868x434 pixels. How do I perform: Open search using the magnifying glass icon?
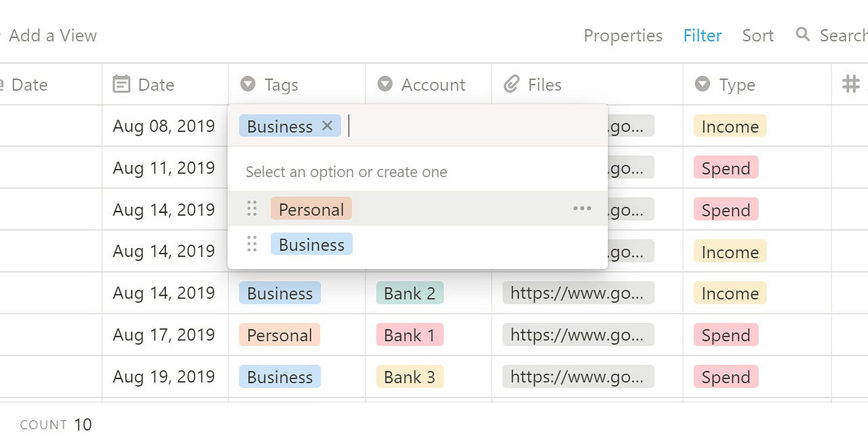pyautogui.click(x=802, y=33)
